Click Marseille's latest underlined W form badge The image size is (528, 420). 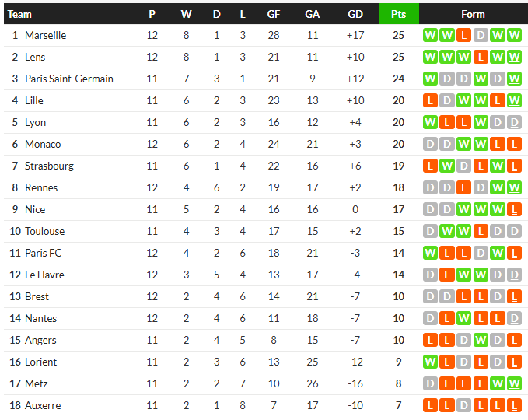(514, 35)
